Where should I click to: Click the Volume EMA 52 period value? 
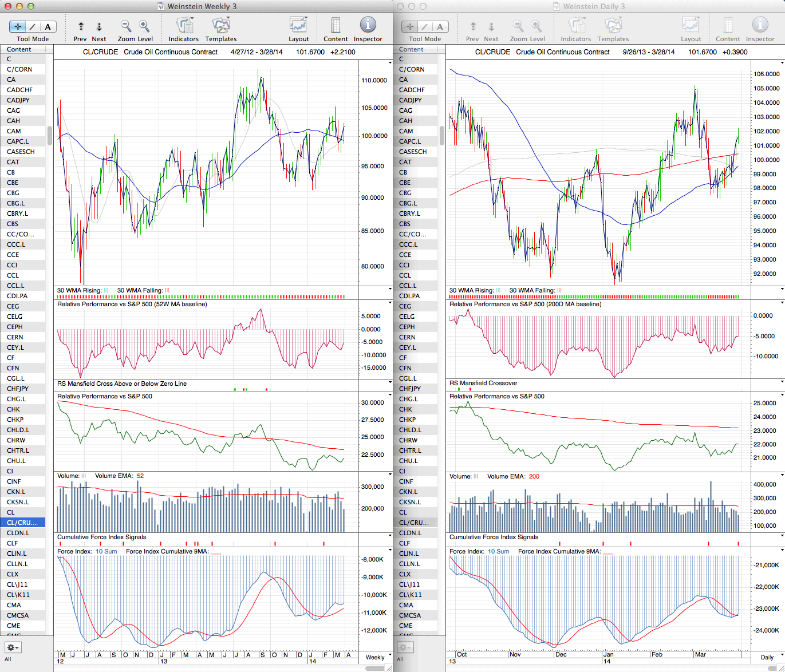coord(140,476)
